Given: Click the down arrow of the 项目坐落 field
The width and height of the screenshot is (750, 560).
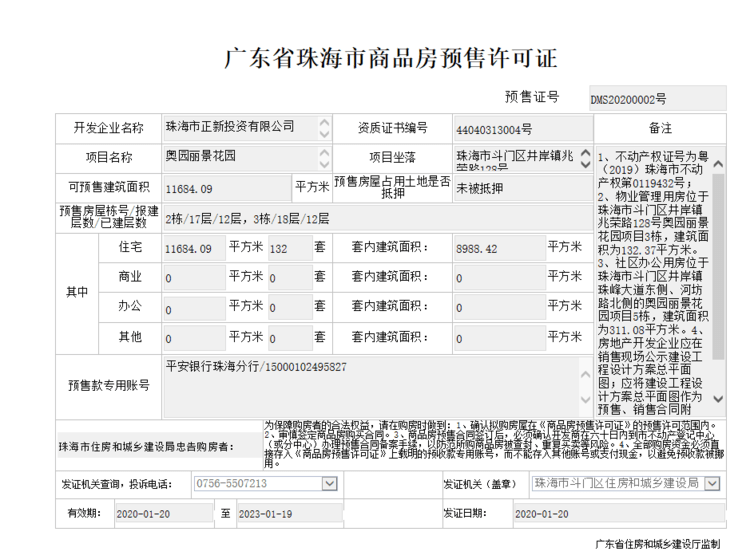Looking at the screenshot, I should [583, 164].
